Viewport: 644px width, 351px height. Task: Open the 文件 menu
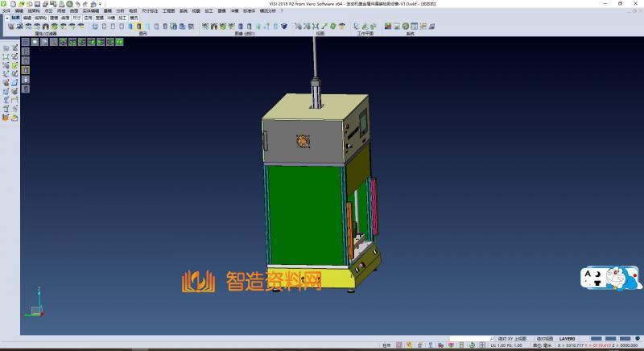(6, 10)
